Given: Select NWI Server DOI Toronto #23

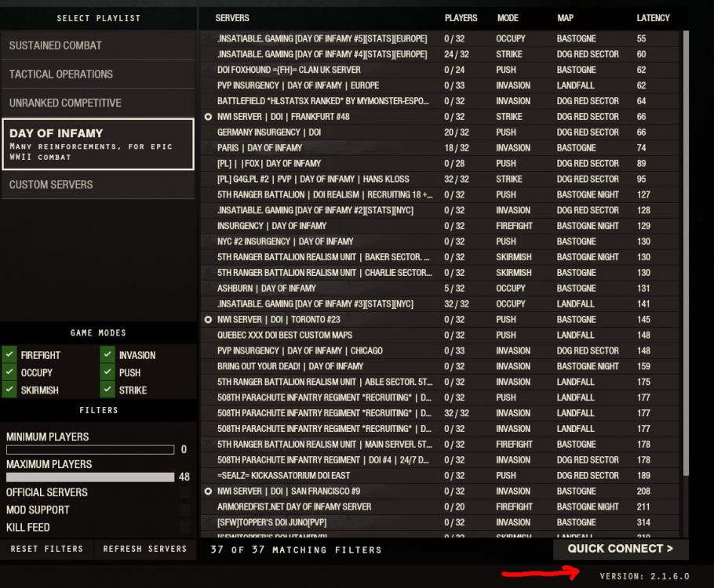Looking at the screenshot, I should (439, 320).
